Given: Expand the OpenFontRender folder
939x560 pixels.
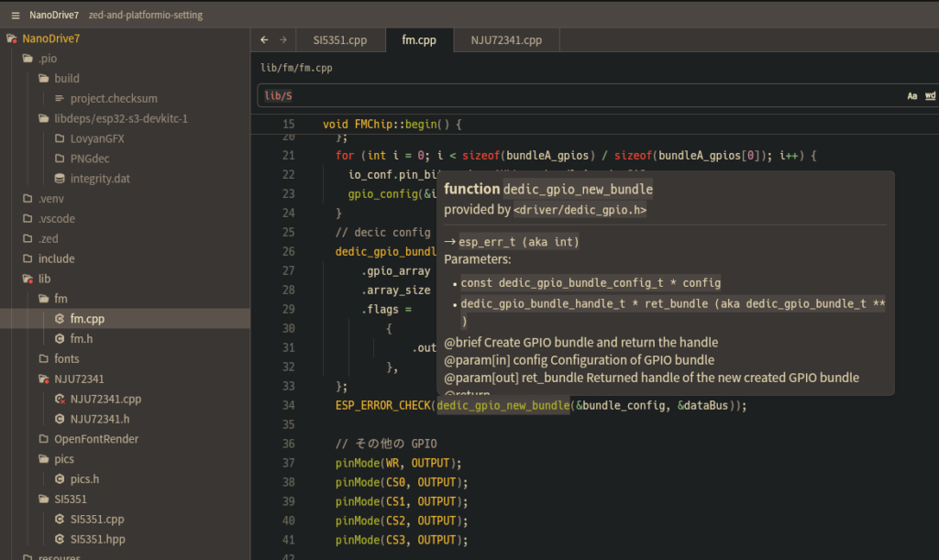Looking at the screenshot, I should point(95,439).
